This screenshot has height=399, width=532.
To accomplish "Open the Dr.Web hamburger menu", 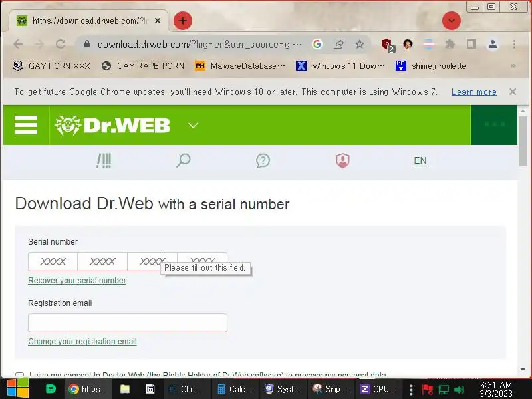I will coord(26,125).
